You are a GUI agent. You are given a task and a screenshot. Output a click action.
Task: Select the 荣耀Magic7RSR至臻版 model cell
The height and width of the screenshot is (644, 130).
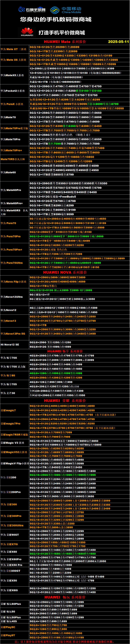pos(14,434)
